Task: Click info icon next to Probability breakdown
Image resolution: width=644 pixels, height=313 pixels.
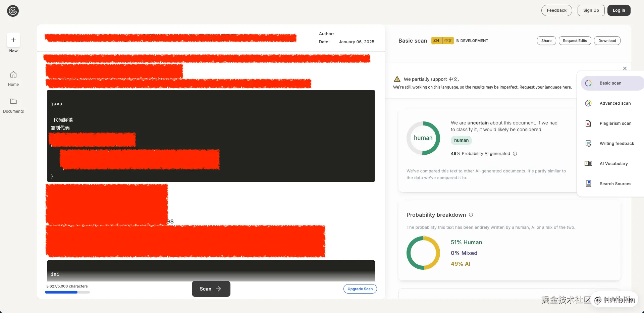Action: tap(471, 215)
